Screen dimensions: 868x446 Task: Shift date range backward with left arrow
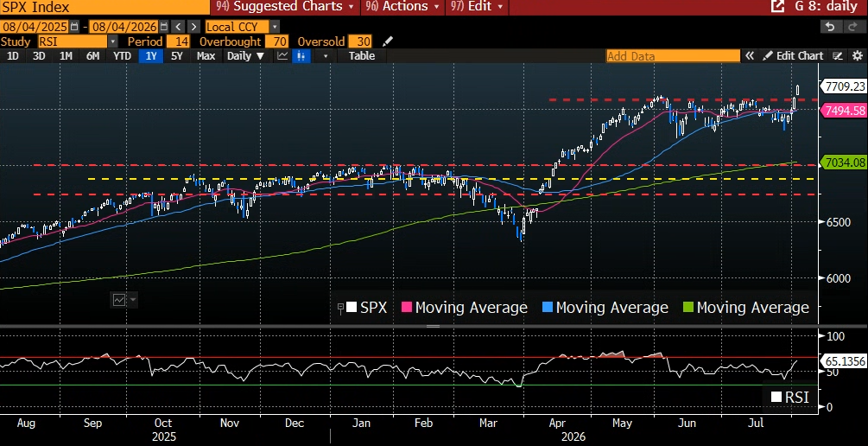pos(178,27)
